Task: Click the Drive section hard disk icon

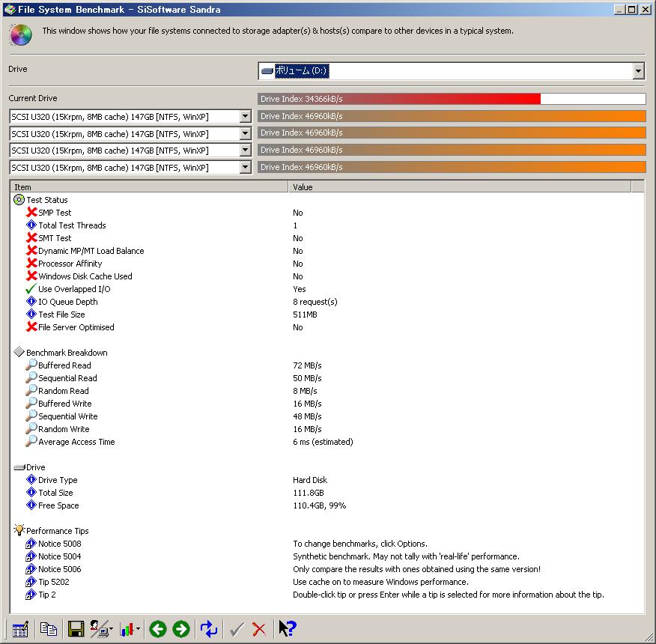Action: [19, 467]
